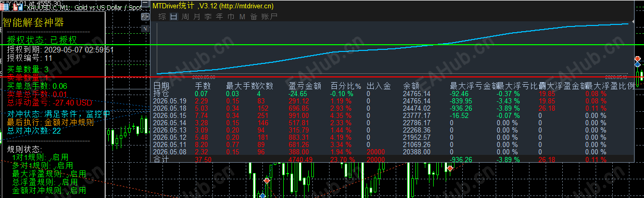This screenshot has height=198, width=644.
Task: Click the 授权状态: 已授权 status line
Action: point(42,40)
